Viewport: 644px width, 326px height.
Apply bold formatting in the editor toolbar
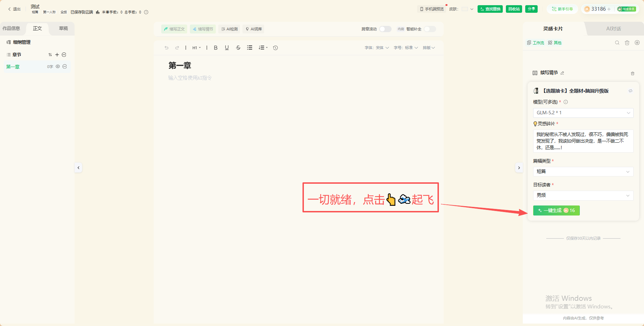[215, 48]
